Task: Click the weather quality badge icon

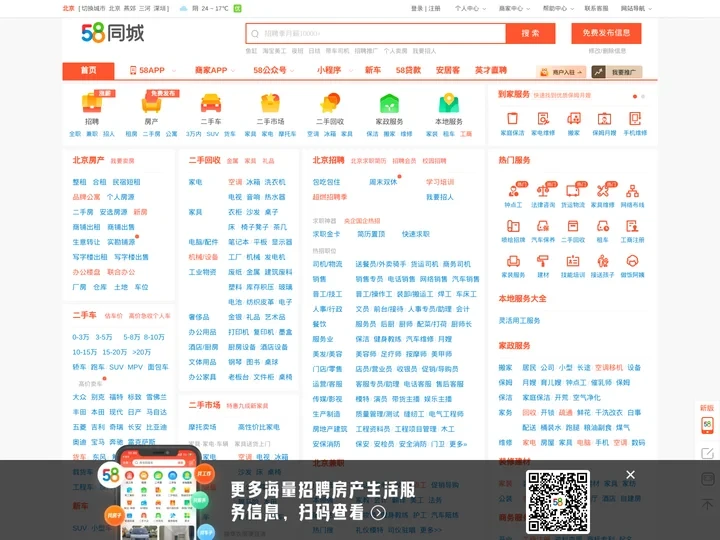Action: tap(237, 8)
